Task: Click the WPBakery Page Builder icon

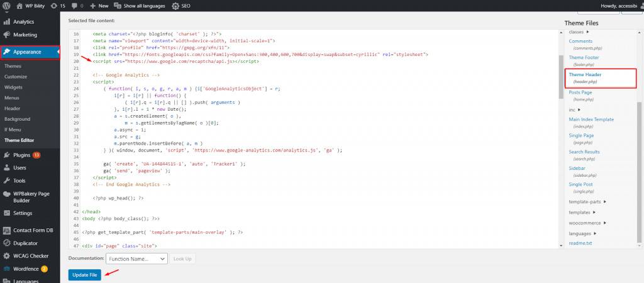Action: click(6, 194)
